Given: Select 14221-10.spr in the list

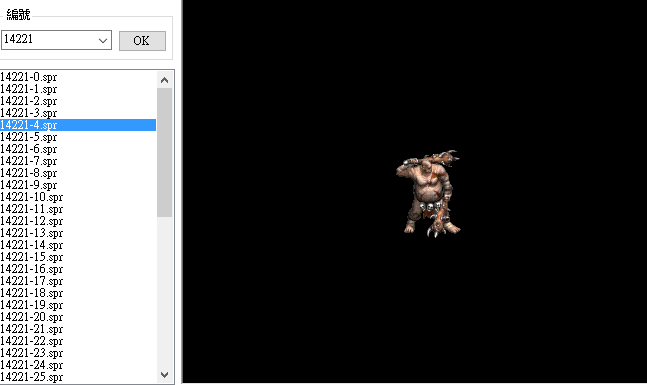Looking at the screenshot, I should [x=78, y=197].
